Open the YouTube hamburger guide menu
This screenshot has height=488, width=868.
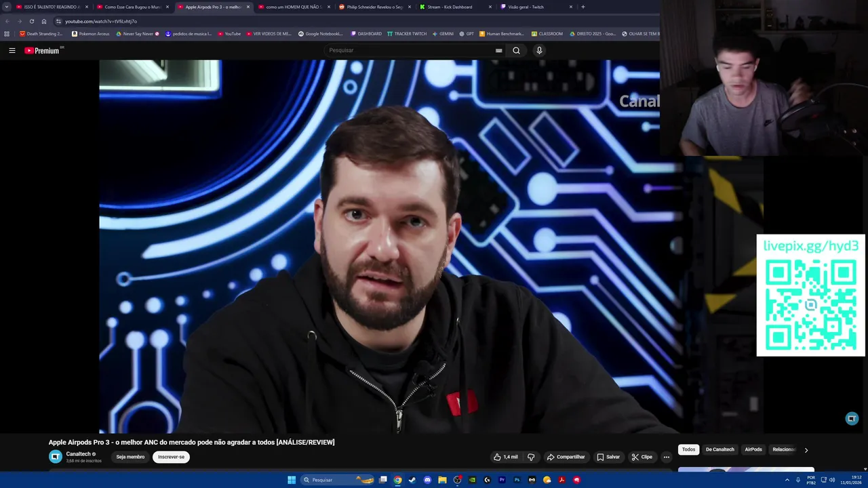coord(12,50)
